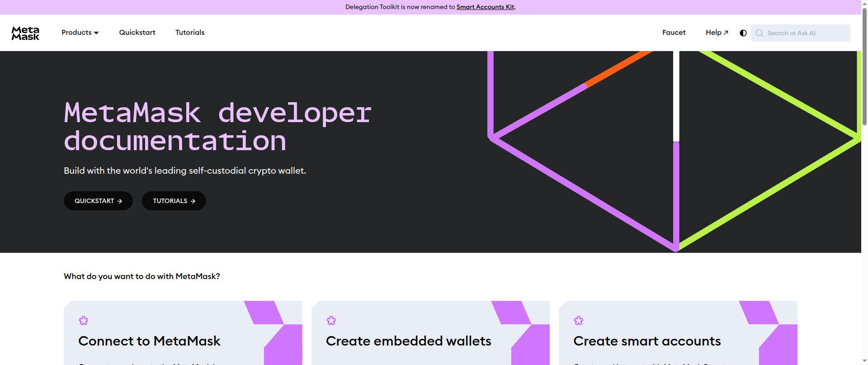This screenshot has width=868, height=365.
Task: Click 'What do you want to do with MetaMask?' text
Action: click(x=142, y=276)
